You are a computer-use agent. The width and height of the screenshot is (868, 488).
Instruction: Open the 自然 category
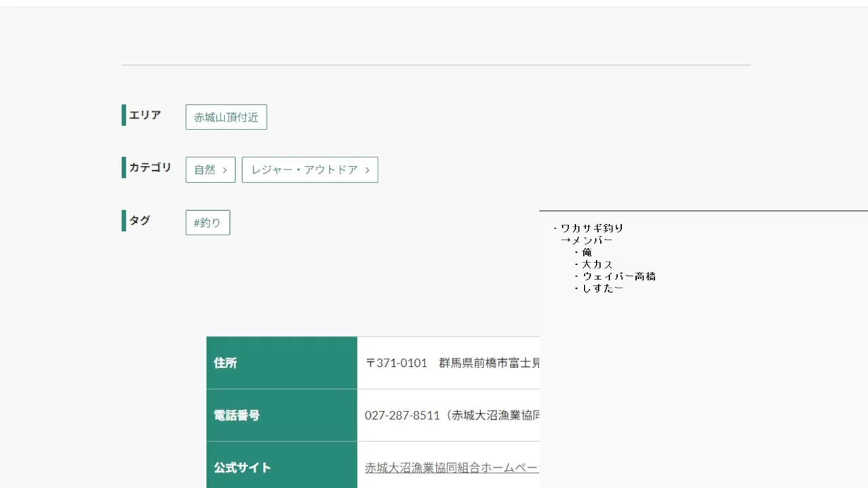(205, 170)
